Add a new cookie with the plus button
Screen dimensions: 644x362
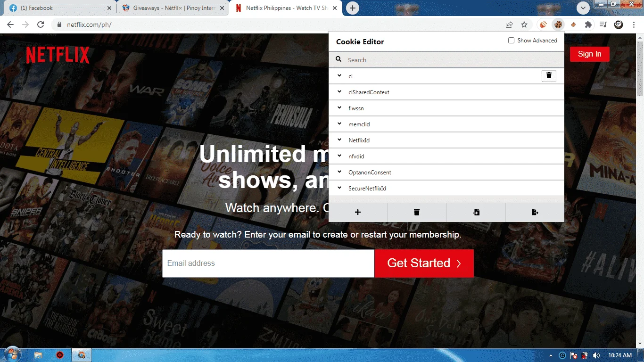point(358,212)
